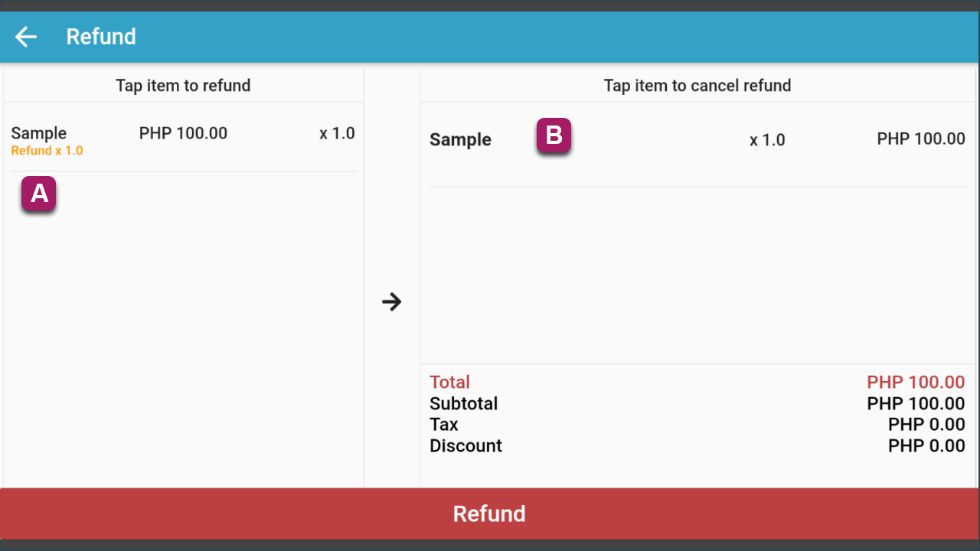
Task: Click the Tax PHP 0.00 amount
Action: point(926,425)
